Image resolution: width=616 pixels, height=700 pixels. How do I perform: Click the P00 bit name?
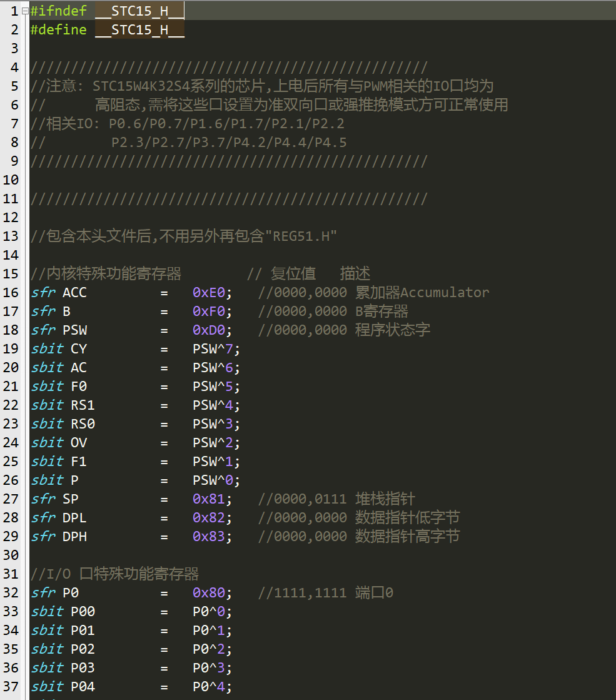[83, 611]
